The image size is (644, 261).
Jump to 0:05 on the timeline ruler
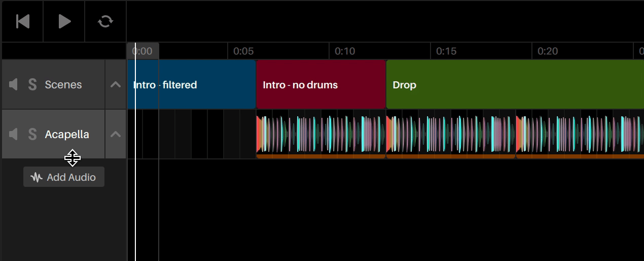tap(243, 51)
